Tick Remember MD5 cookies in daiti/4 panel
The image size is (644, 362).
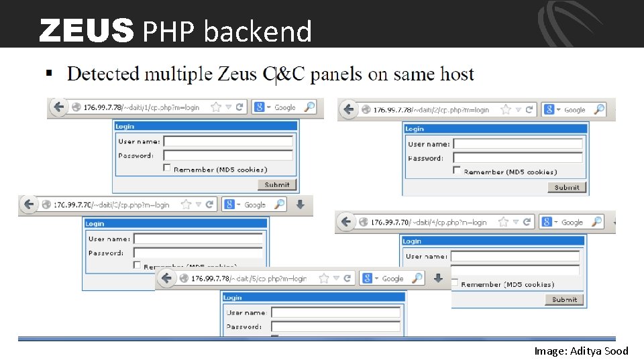[455, 283]
